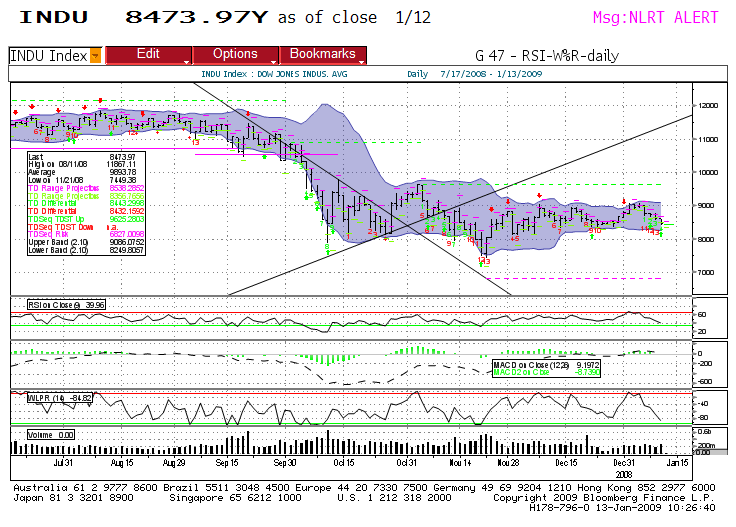The height and width of the screenshot is (527, 736).
Task: Select the TD Range Projection 8356.7656 legend row
Action: pyautogui.click(x=86, y=196)
